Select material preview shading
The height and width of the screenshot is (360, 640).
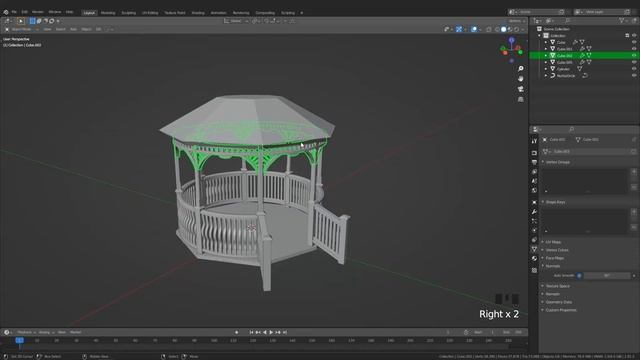pos(510,29)
